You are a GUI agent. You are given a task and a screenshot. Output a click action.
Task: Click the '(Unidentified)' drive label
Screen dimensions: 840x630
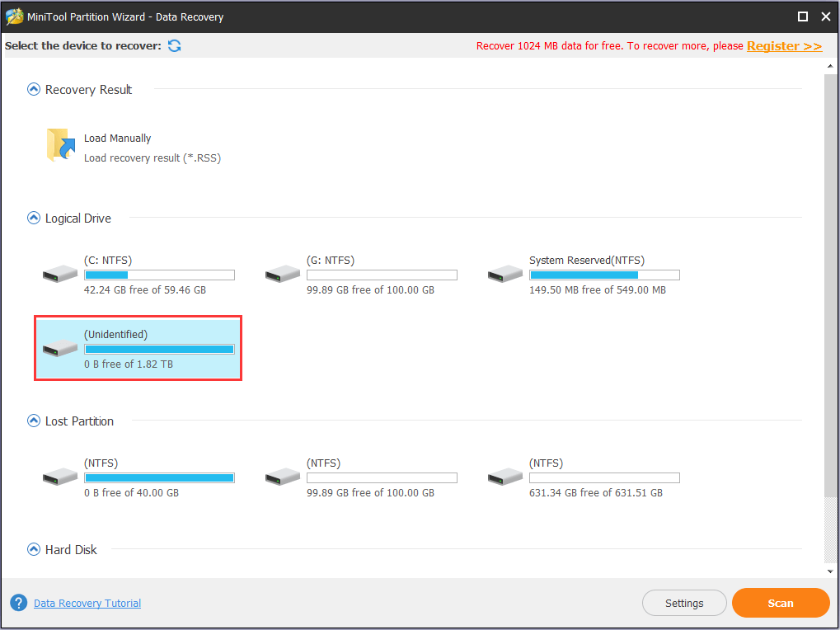tap(115, 335)
